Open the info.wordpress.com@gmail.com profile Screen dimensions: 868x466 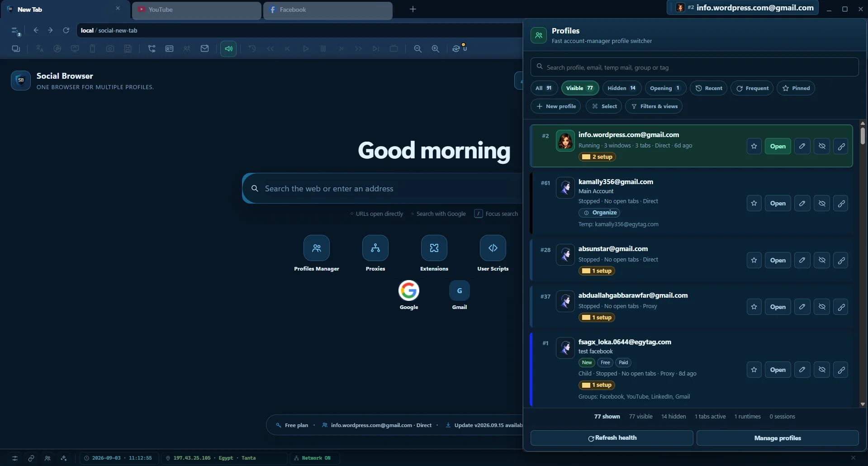(x=778, y=146)
